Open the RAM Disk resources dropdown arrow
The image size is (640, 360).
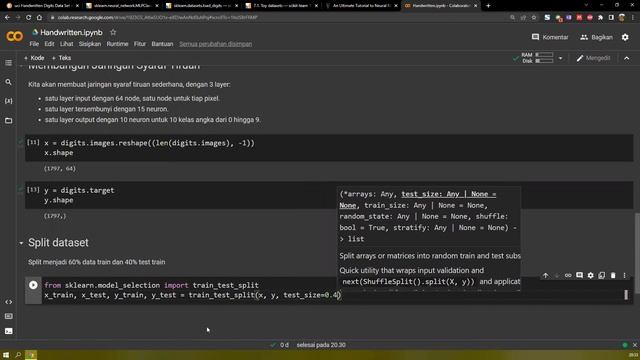point(560,58)
